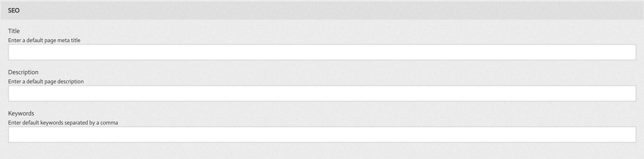644x159 pixels.
Task: Select the Keywords input field
Action: (322, 135)
